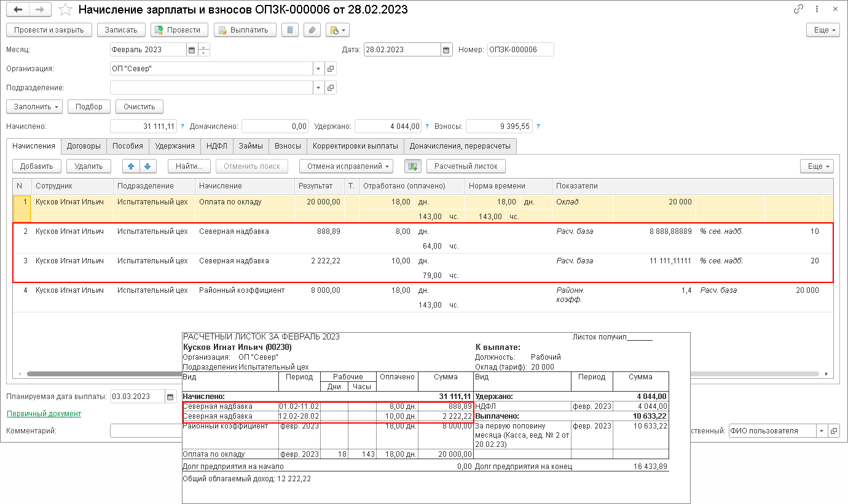Open the Подразделение item form icon
The height and width of the screenshot is (504, 848).
pyautogui.click(x=331, y=88)
